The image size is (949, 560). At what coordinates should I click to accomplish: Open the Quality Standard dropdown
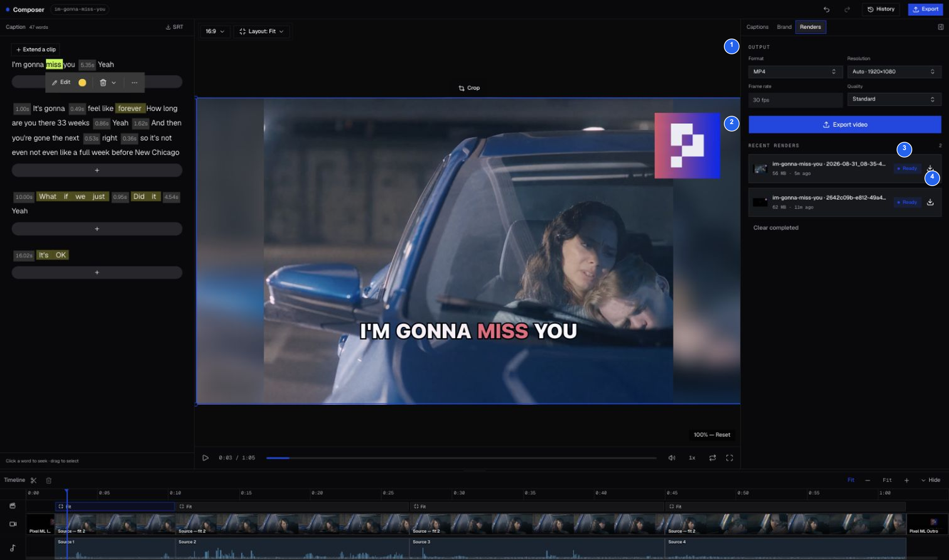[x=894, y=99]
